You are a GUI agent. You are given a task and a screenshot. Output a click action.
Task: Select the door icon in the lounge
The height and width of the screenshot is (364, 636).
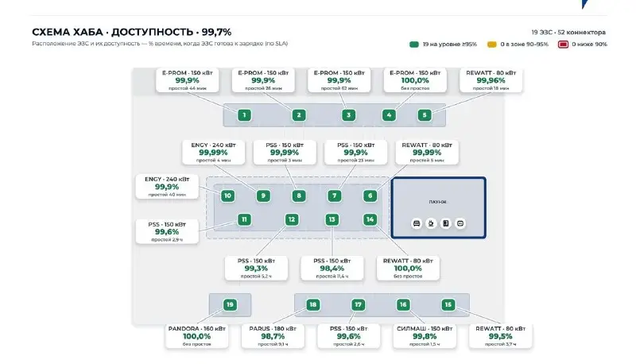[446, 223]
